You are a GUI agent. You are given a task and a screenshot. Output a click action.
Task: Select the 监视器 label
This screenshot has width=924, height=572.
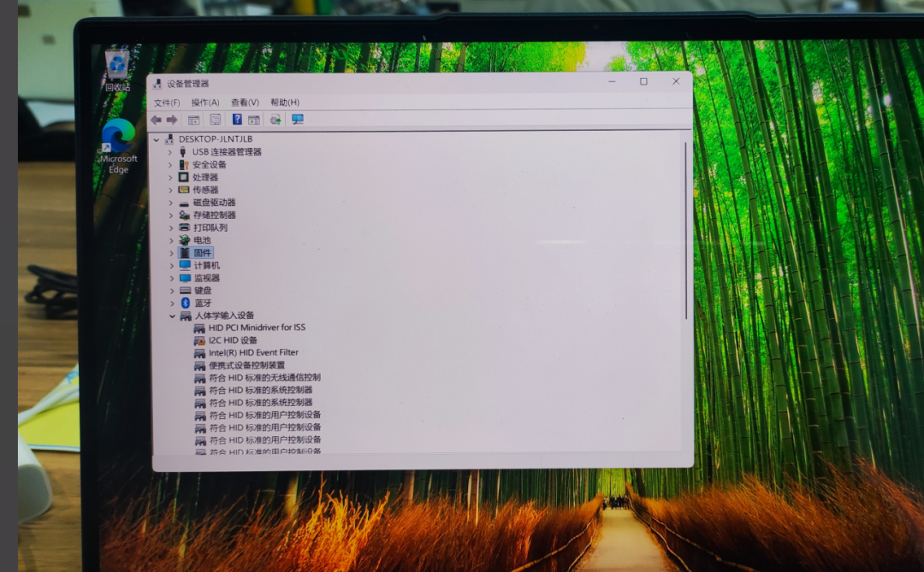[207, 278]
